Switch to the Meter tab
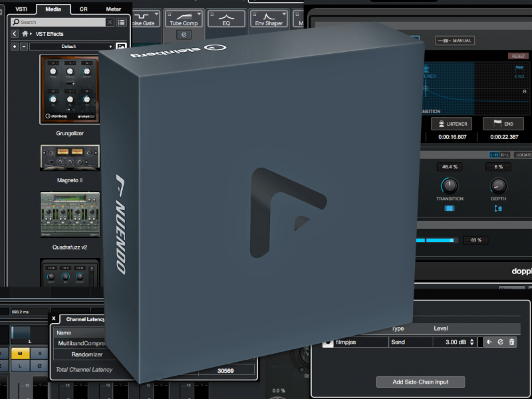This screenshot has height=399, width=532. point(113,9)
